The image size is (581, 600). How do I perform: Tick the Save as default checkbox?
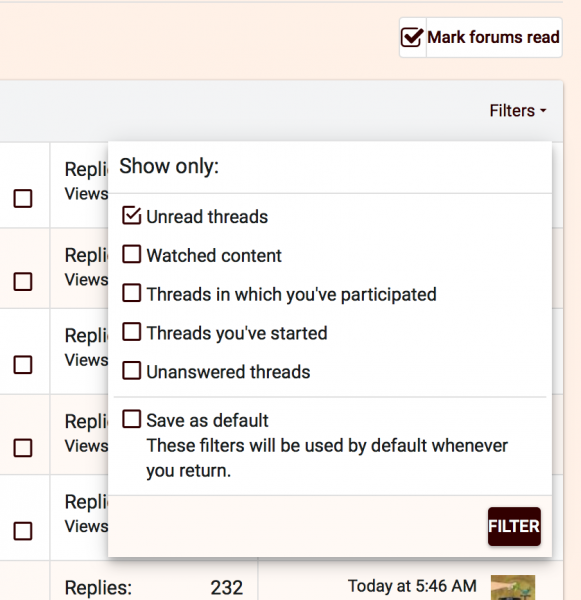point(131,419)
